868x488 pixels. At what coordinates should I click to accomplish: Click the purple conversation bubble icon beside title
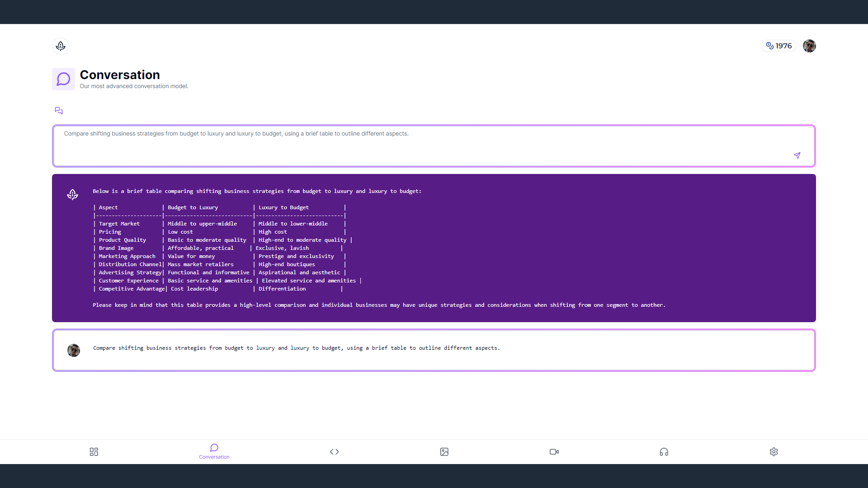pyautogui.click(x=63, y=79)
